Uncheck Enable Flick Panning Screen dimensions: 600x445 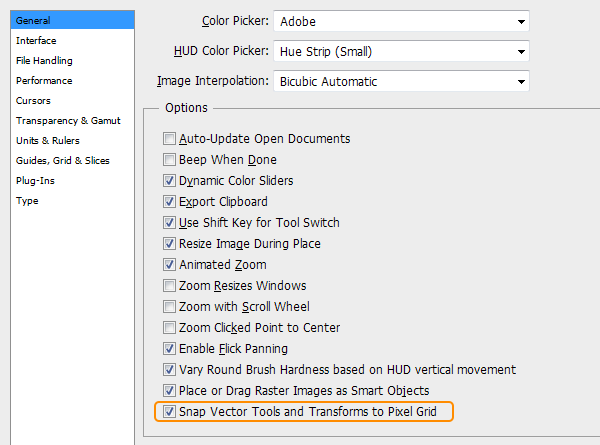point(170,349)
